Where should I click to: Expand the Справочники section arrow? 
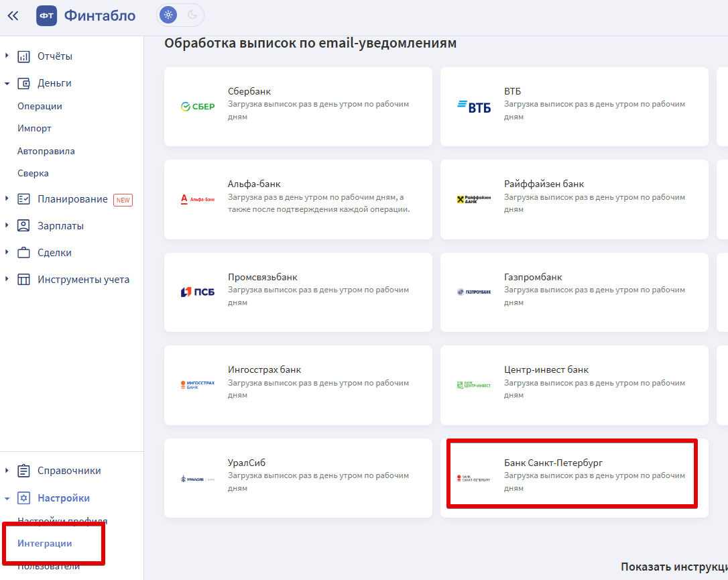pos(7,471)
